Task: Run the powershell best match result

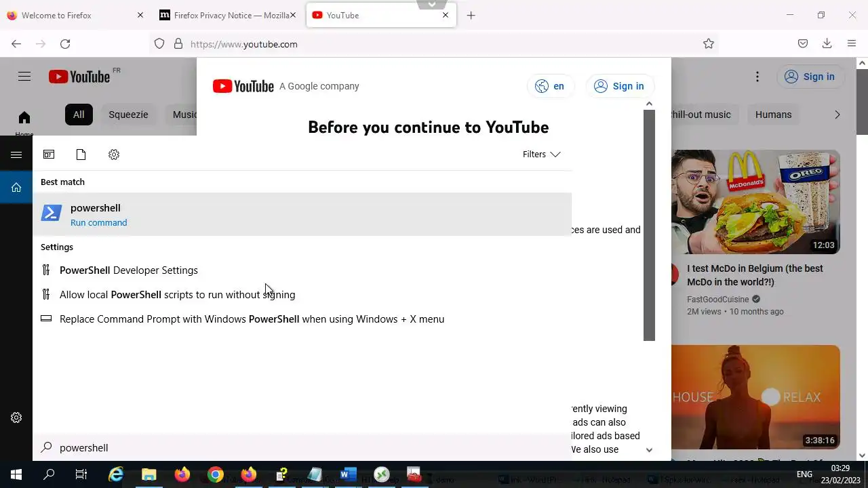Action: click(302, 214)
